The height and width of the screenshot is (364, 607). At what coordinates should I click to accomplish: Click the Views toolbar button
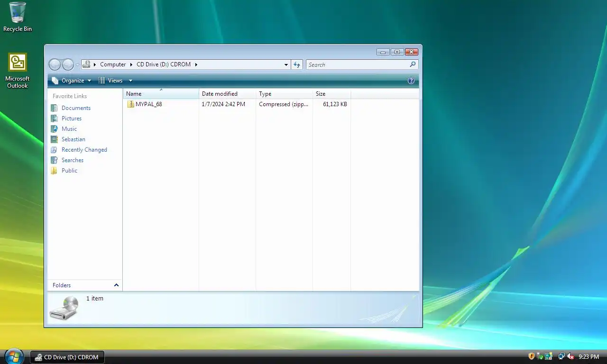pyautogui.click(x=110, y=81)
